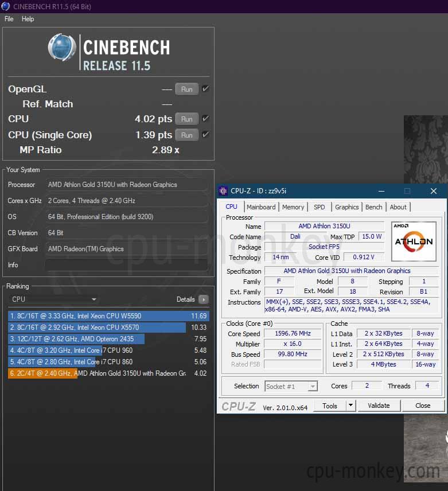Click the Info input field
Screen dimensions: 448x491
pyautogui.click(x=126, y=265)
